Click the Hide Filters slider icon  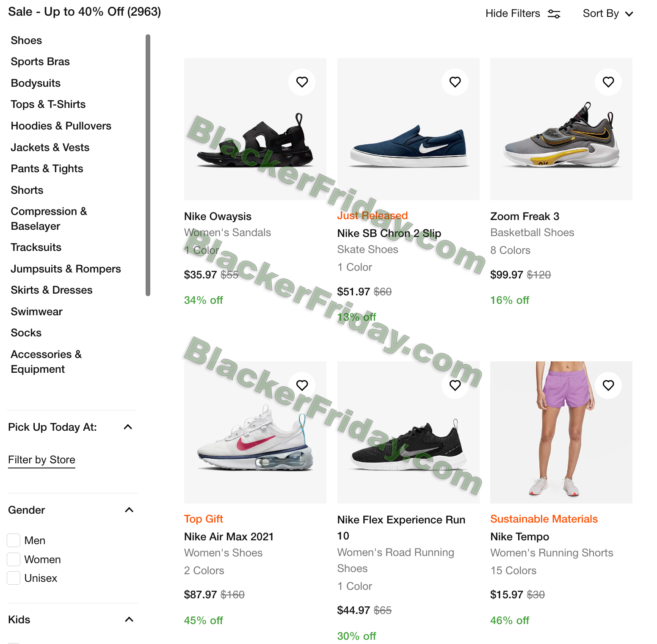coord(554,14)
